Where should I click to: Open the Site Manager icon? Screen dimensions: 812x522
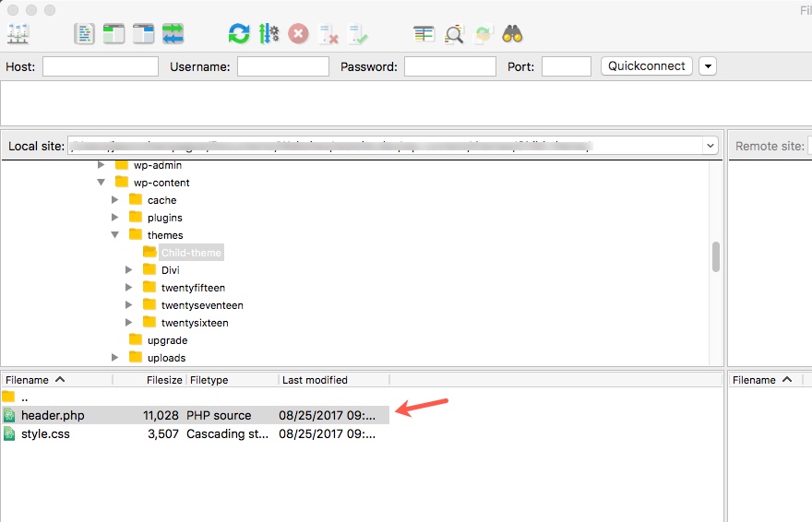18,34
